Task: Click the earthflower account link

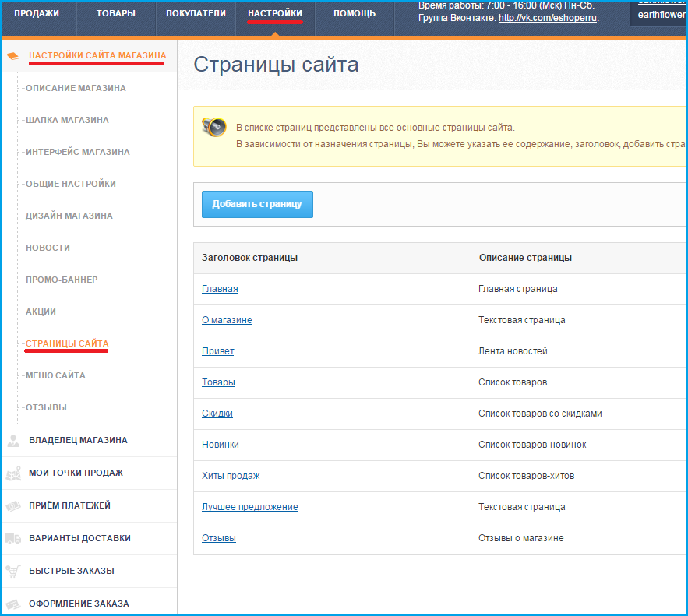Action: pos(662,15)
